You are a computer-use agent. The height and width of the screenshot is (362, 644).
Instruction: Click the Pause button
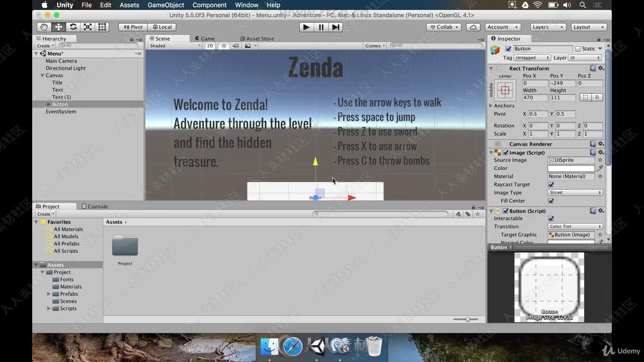321,27
